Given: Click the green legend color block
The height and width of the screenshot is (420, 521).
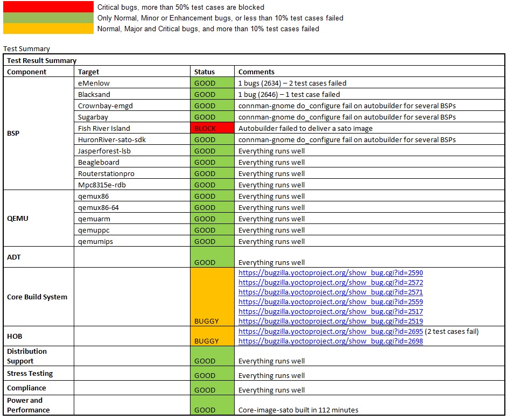Looking at the screenshot, I should [48, 18].
